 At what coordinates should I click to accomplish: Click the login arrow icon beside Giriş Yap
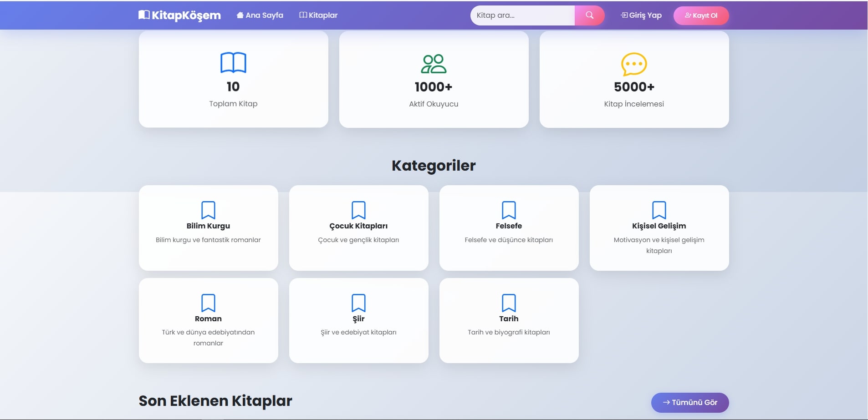pyautogui.click(x=625, y=15)
